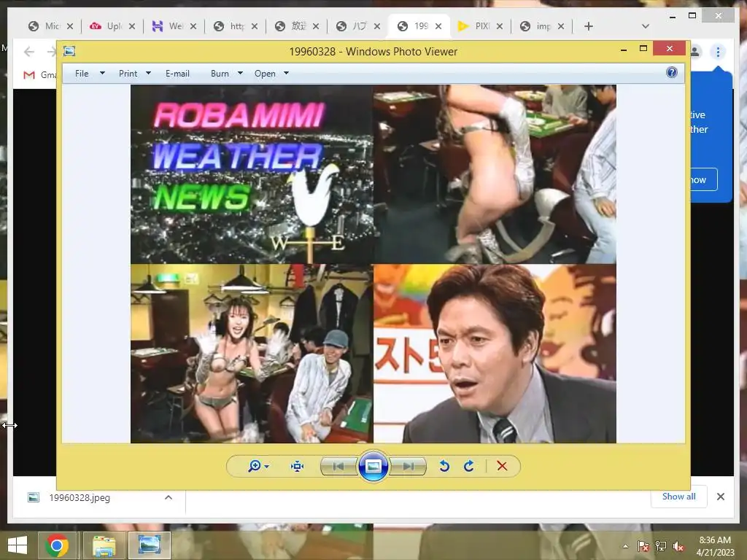Screen dimensions: 747x560
Task: Expand the Open menu dropdown arrow
Action: [286, 74]
